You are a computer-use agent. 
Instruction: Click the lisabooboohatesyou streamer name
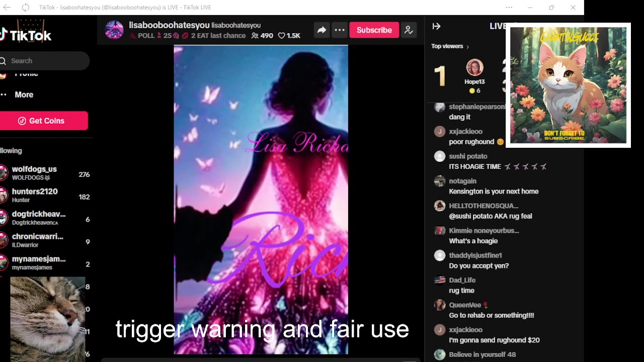coord(169,25)
